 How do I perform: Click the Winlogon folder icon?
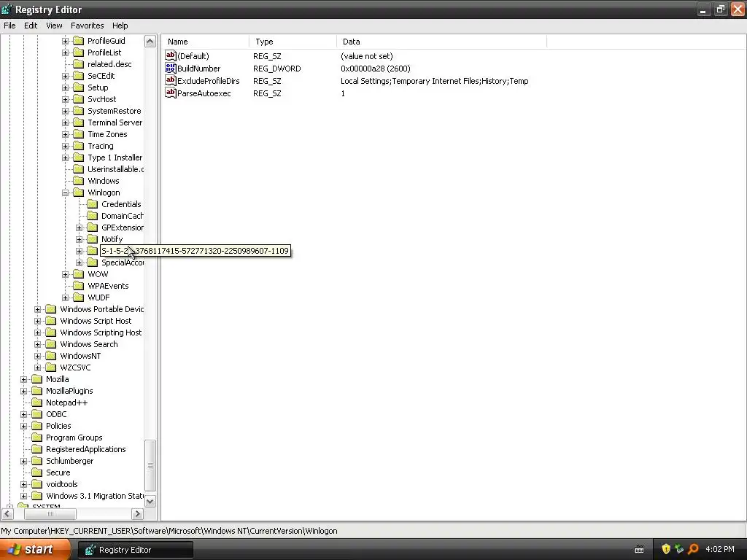[x=79, y=192]
